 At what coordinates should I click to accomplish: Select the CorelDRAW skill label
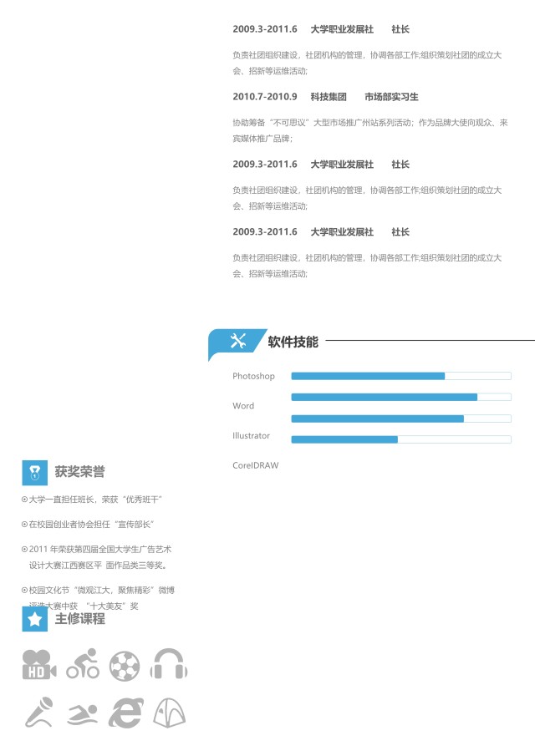click(255, 465)
